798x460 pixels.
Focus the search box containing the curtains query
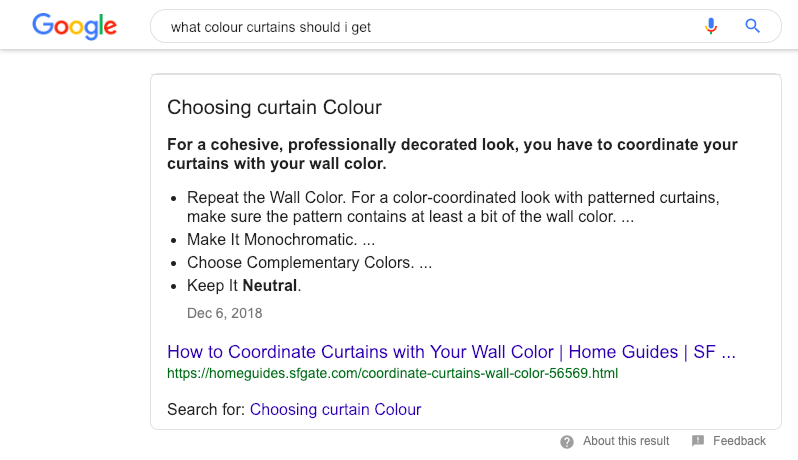(x=420, y=27)
